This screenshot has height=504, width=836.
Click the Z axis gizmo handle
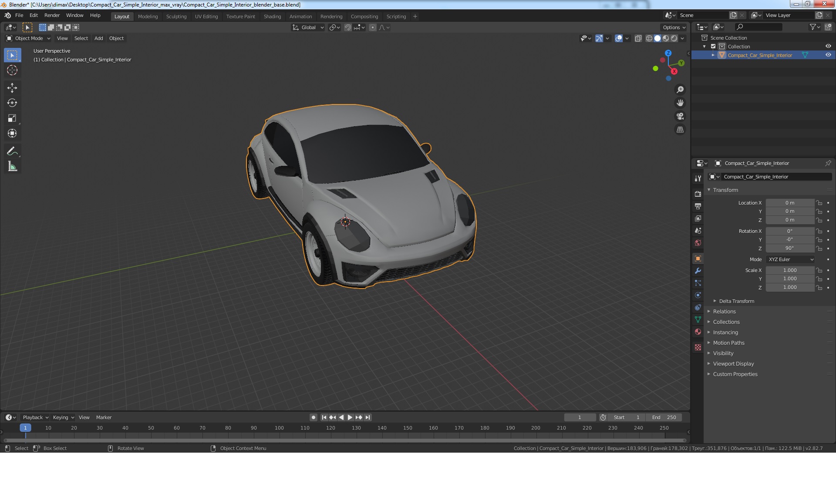click(668, 53)
